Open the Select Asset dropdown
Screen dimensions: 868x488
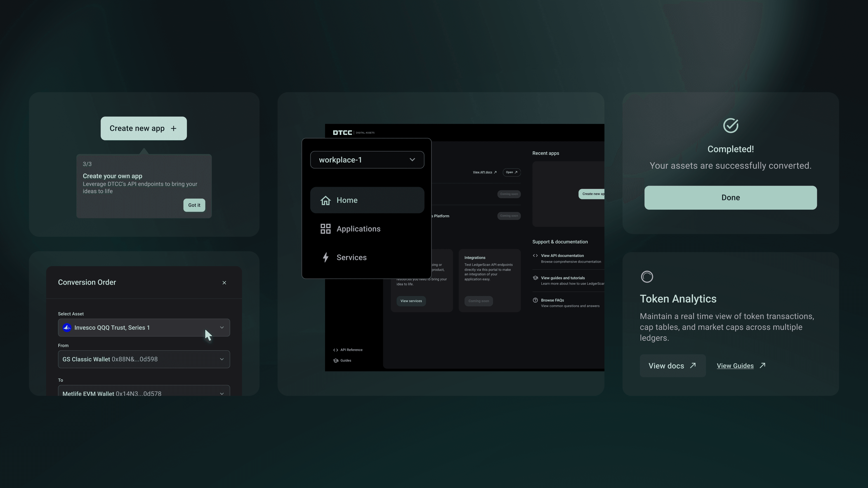144,327
